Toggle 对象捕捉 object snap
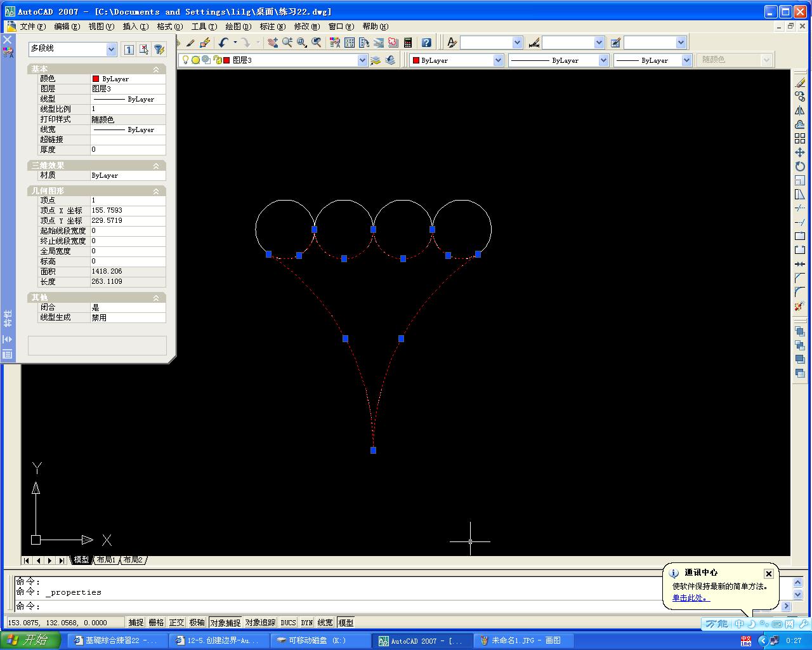The height and width of the screenshot is (650, 812). pyautogui.click(x=225, y=623)
